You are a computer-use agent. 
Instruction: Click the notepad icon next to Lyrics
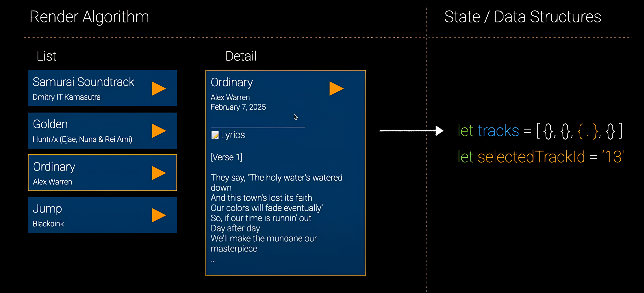pos(215,135)
